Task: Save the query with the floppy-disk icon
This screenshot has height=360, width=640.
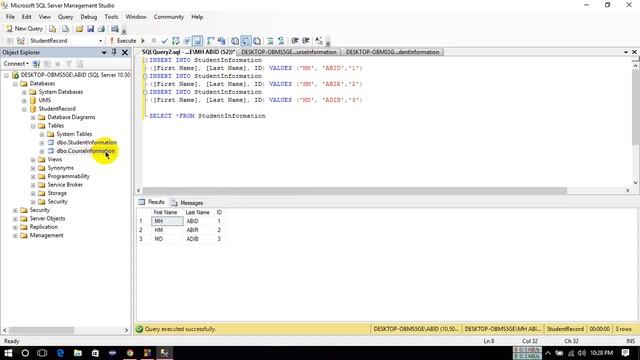Action: click(90, 29)
